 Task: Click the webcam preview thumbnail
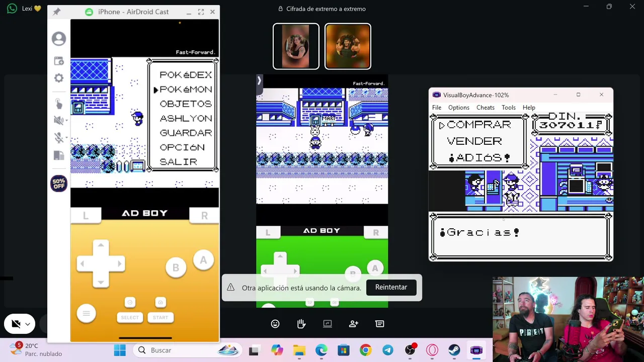point(568,319)
